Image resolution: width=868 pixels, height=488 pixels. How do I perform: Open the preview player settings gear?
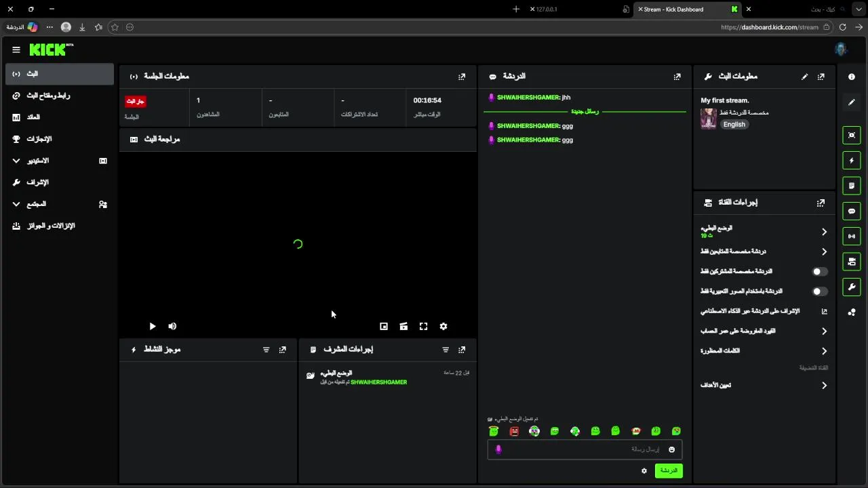(x=443, y=326)
